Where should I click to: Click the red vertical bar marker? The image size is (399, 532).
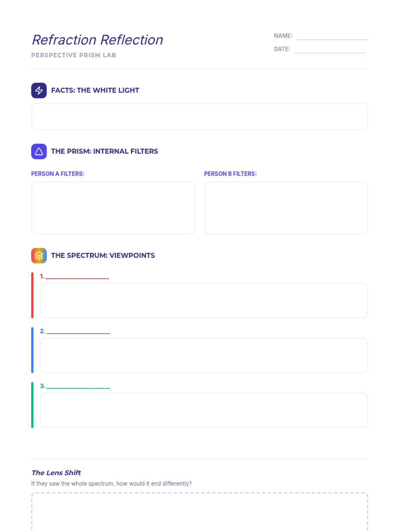pyautogui.click(x=32, y=295)
